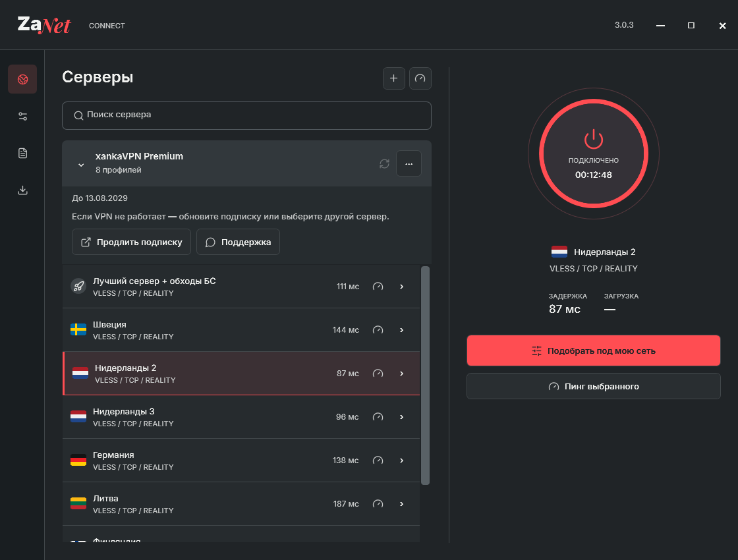738x560 pixels.
Task: Click the Поддержка button
Action: [238, 242]
